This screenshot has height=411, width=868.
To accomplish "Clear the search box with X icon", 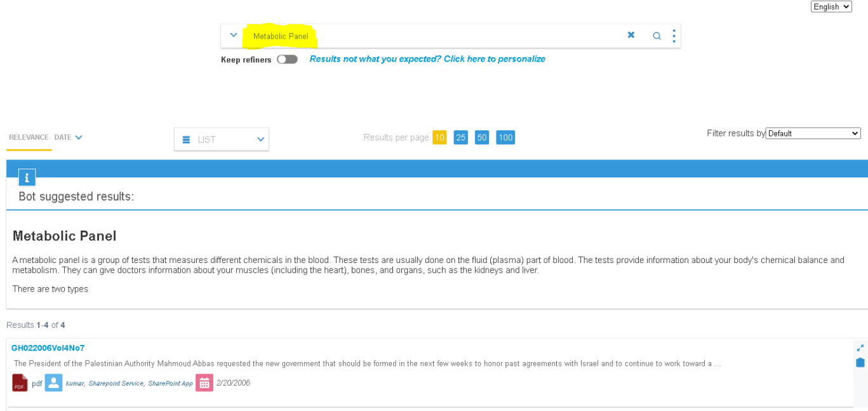I will pos(631,36).
